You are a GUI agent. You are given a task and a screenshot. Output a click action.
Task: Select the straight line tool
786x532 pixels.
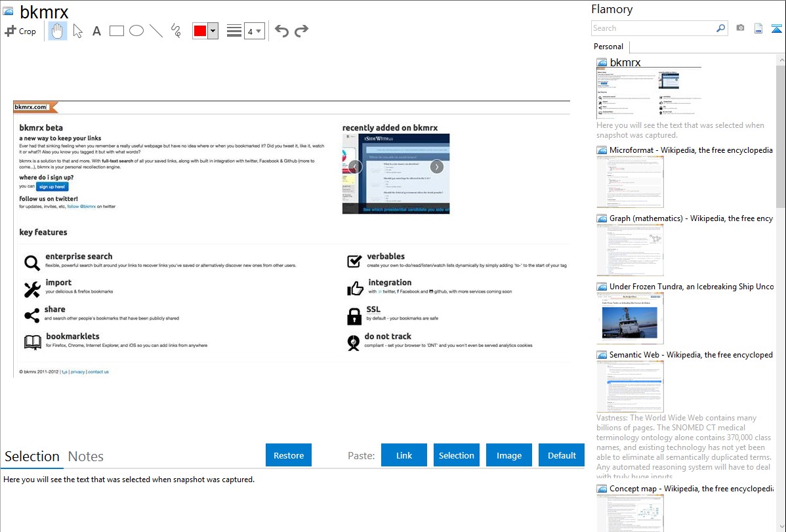pyautogui.click(x=156, y=31)
